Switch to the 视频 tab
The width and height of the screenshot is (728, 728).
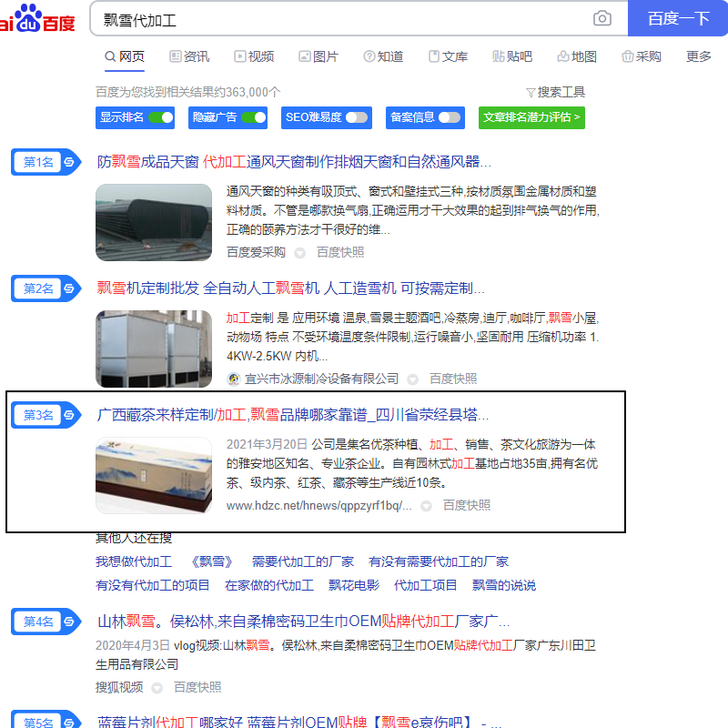(x=254, y=56)
